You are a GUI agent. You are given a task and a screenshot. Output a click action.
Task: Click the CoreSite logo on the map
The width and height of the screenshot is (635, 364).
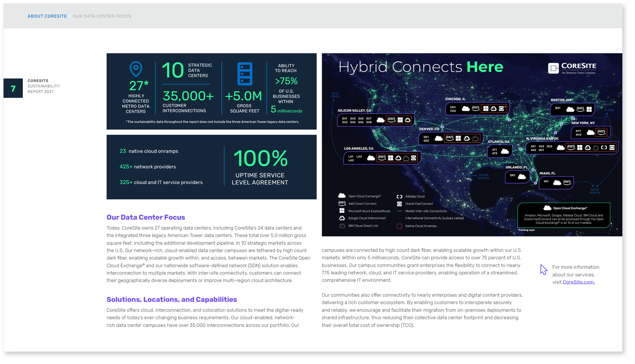point(571,68)
